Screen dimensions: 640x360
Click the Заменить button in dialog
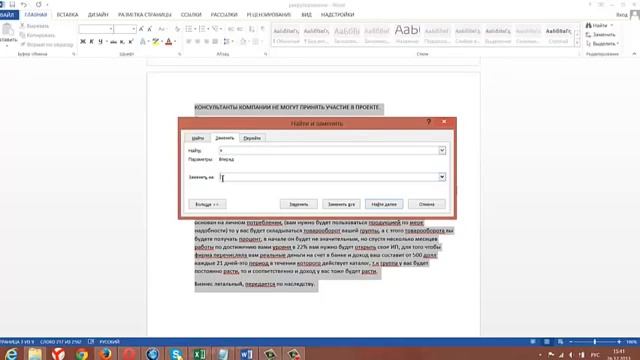tap(299, 204)
